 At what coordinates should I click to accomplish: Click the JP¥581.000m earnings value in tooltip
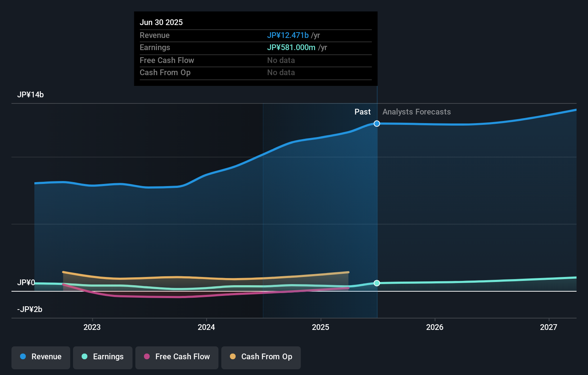coord(291,47)
